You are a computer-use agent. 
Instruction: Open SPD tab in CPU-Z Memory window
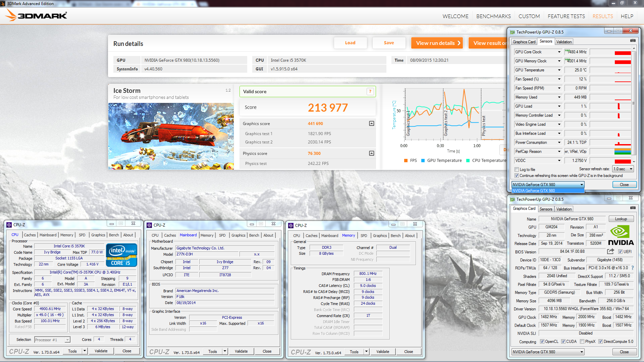pos(364,236)
